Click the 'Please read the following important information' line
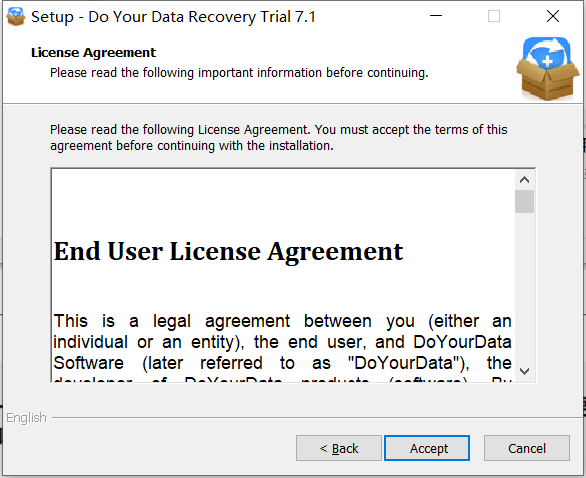586x478 pixels. (239, 73)
